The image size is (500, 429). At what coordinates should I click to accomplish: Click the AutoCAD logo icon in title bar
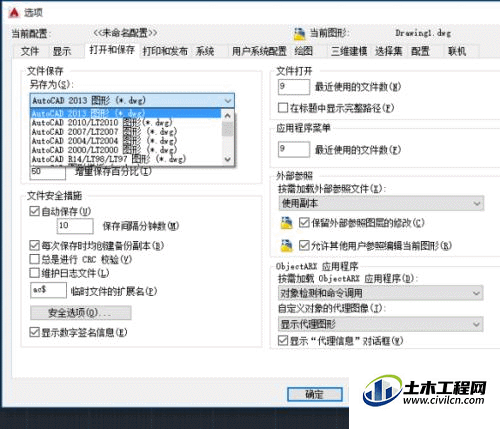click(x=14, y=13)
